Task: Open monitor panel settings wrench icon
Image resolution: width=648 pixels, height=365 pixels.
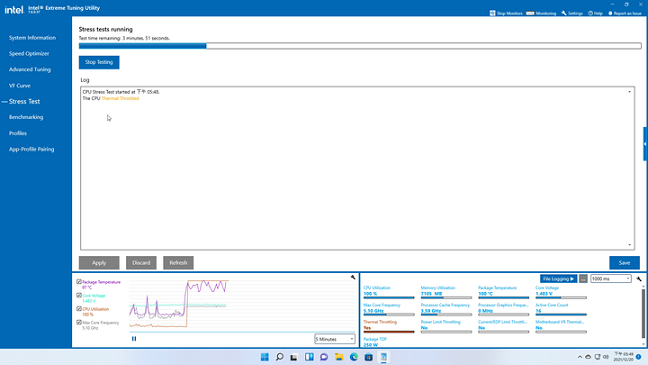Action: (x=639, y=279)
